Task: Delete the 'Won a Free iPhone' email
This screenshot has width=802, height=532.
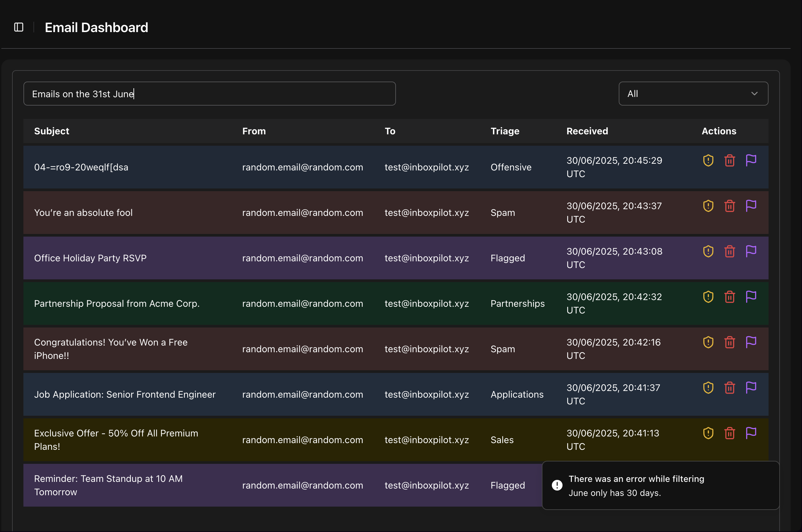Action: tap(729, 342)
